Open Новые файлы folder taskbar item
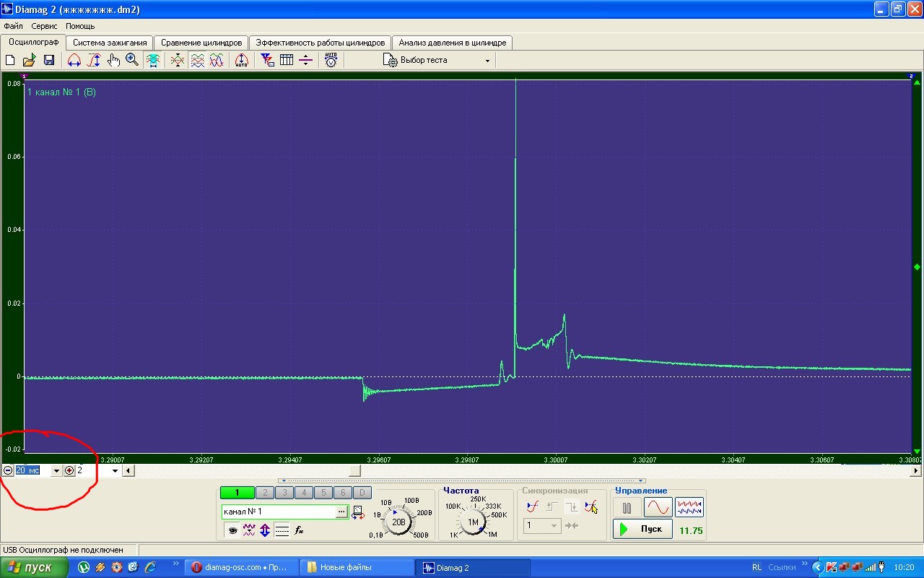 [x=357, y=568]
